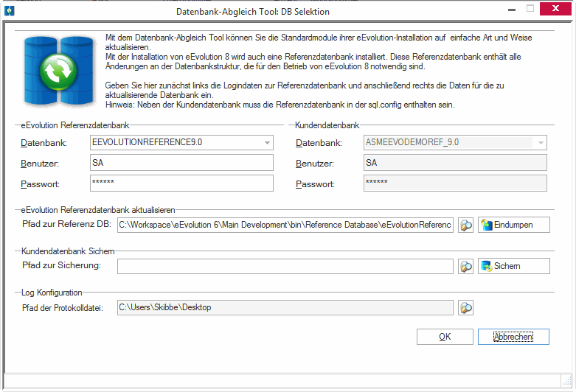Viewport: 576px width, 392px height.
Task: Click the browse icon for Referenz DB path
Action: pos(465,225)
